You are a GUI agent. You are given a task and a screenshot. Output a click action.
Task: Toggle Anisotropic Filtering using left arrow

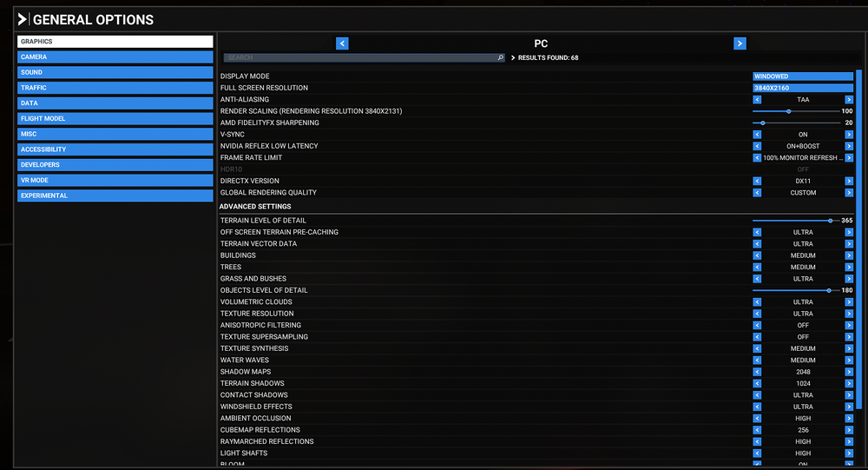point(757,326)
